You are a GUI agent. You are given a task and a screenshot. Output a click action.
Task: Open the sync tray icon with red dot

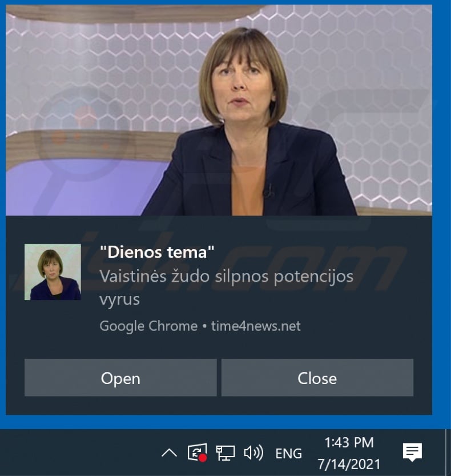pos(198,453)
